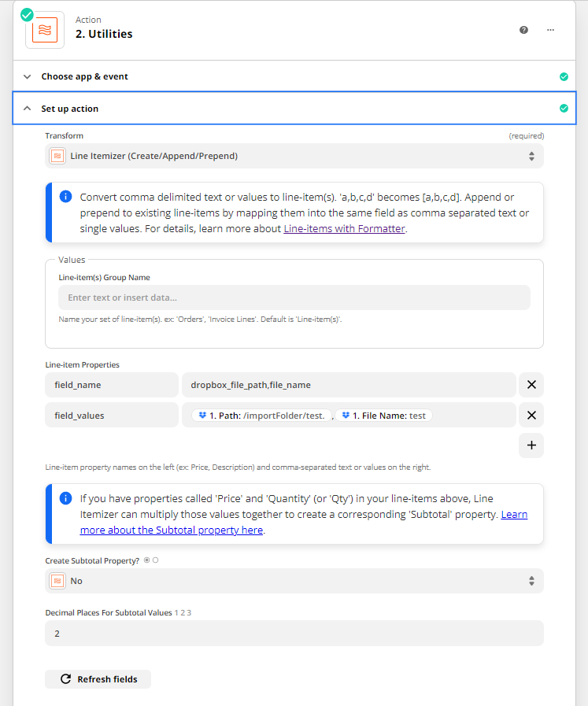The width and height of the screenshot is (588, 706).
Task: Edit the dropbox_file_path,file_name value field
Action: [x=349, y=385]
